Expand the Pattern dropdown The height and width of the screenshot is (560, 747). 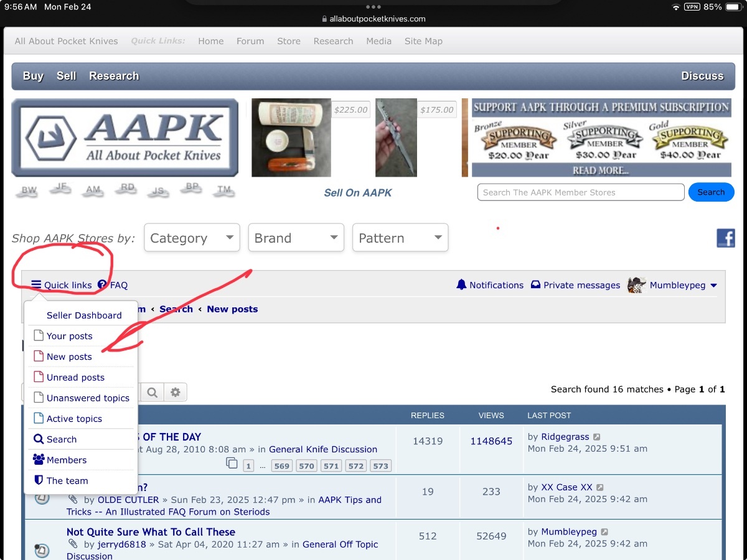click(x=400, y=238)
